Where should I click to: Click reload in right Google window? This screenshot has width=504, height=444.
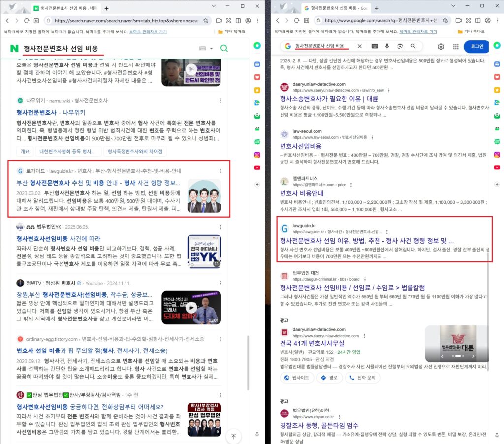pyautogui.click(x=297, y=20)
